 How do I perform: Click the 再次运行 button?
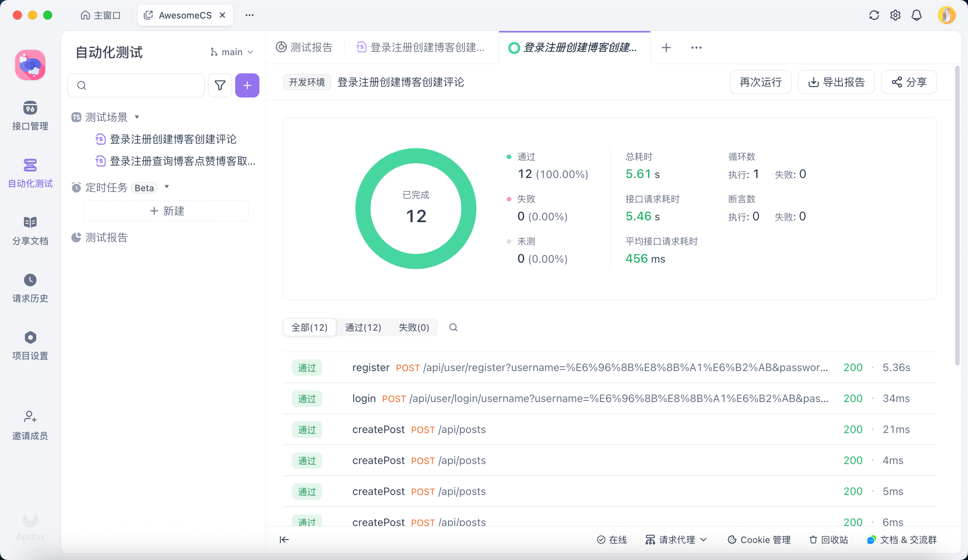point(760,82)
